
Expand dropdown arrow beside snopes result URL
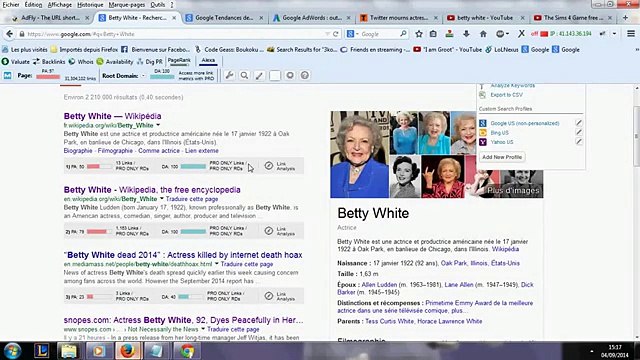[203, 329]
